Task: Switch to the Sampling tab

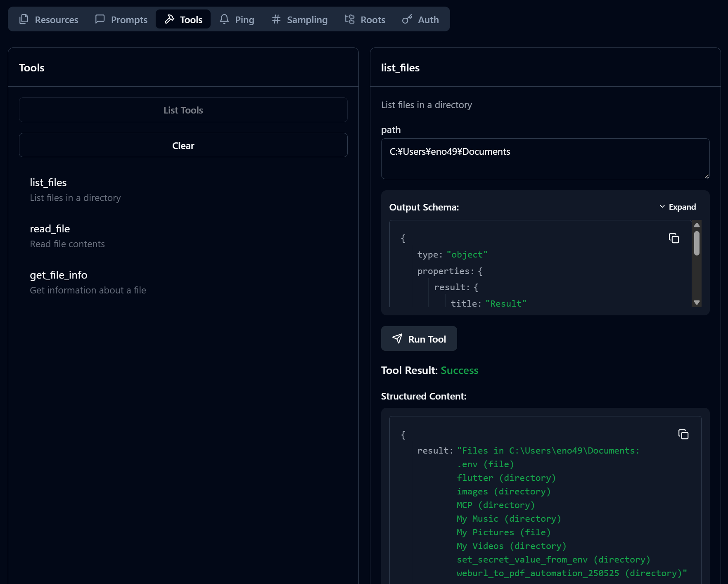Action: click(299, 19)
